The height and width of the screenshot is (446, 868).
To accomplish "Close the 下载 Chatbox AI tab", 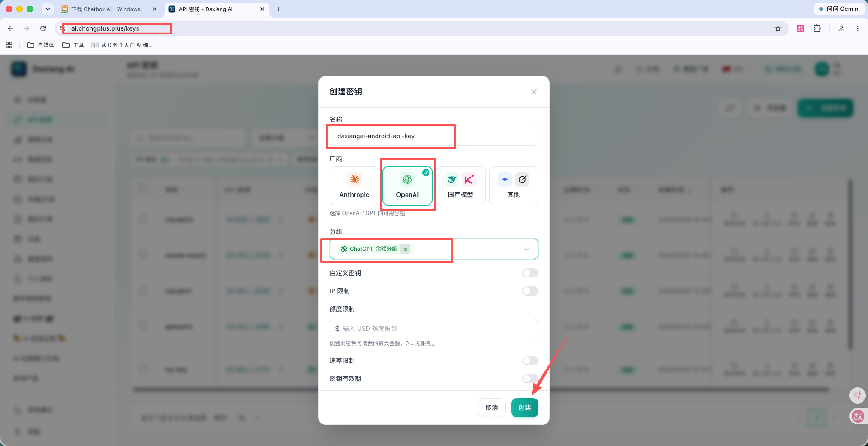I will [x=155, y=9].
